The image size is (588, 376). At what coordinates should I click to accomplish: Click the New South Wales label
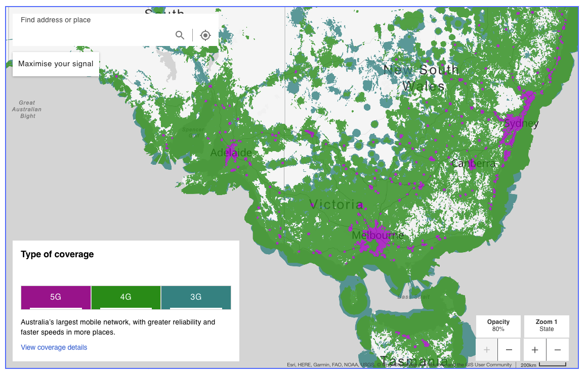click(421, 78)
